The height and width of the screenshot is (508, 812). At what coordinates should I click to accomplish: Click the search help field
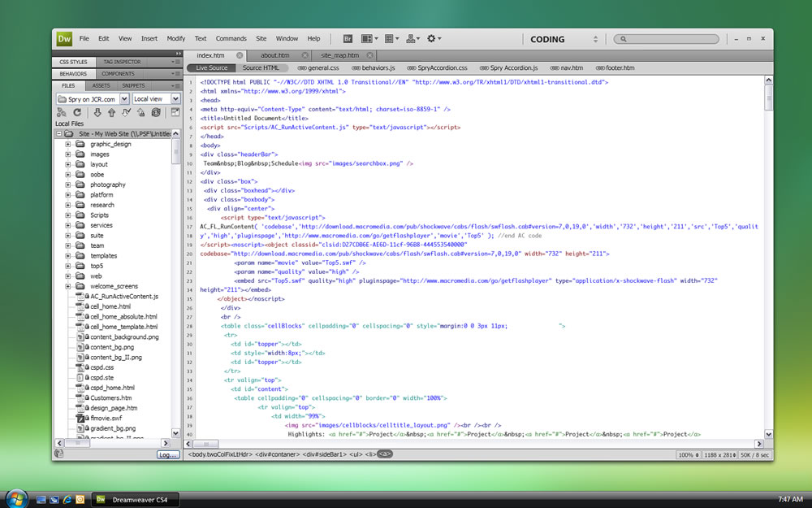[666, 39]
